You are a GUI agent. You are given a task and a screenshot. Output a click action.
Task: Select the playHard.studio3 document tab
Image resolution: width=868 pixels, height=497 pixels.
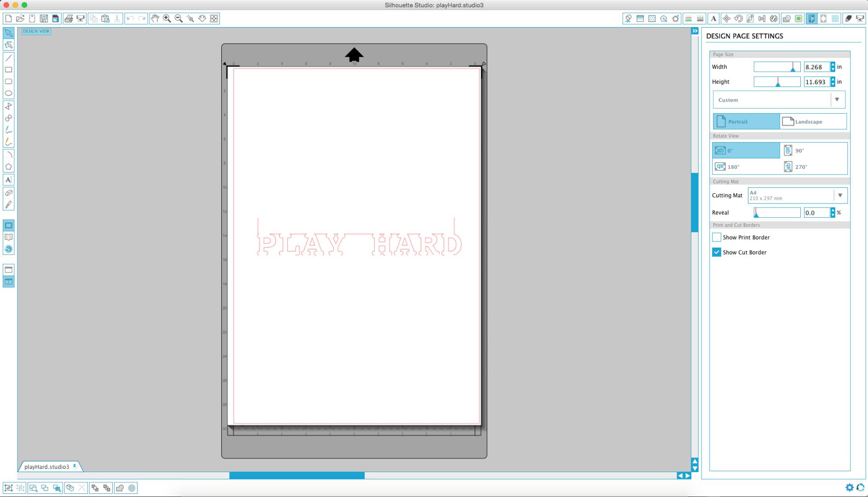[47, 466]
